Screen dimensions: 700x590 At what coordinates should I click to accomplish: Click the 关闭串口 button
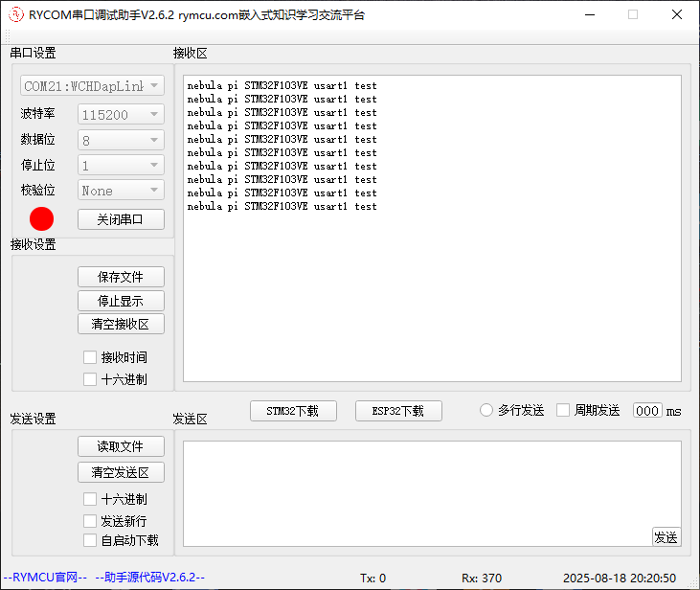click(x=121, y=219)
